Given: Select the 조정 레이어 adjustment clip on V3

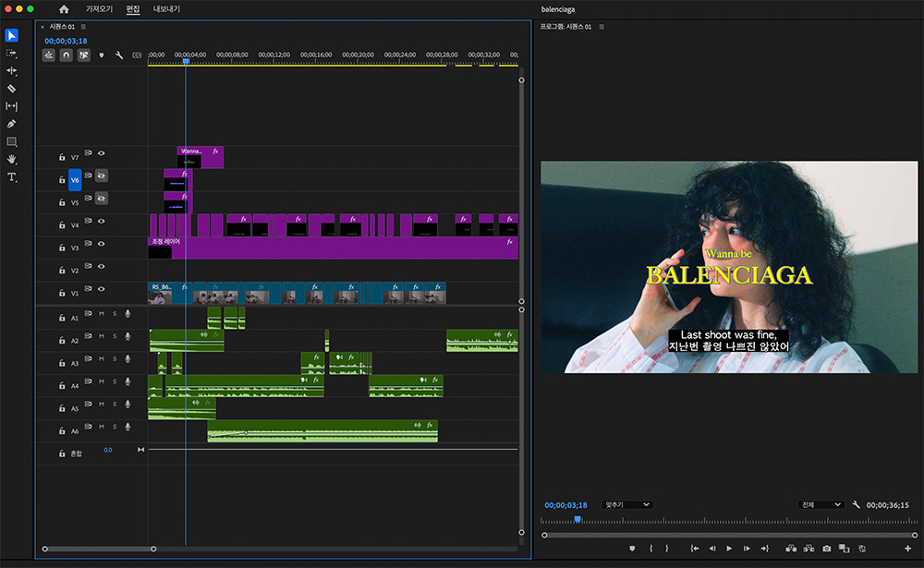Looking at the screenshot, I should pos(333,248).
